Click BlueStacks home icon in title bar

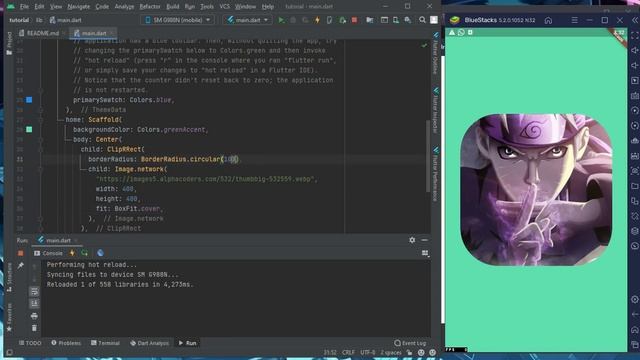[548, 20]
